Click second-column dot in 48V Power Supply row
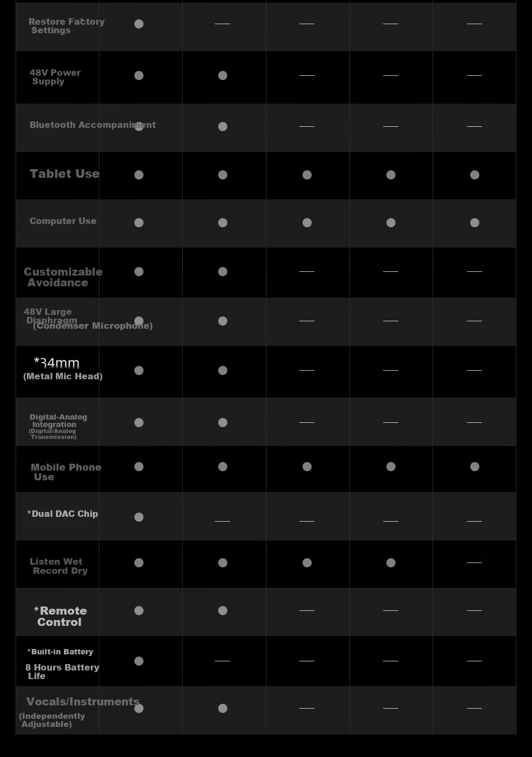 click(x=222, y=75)
